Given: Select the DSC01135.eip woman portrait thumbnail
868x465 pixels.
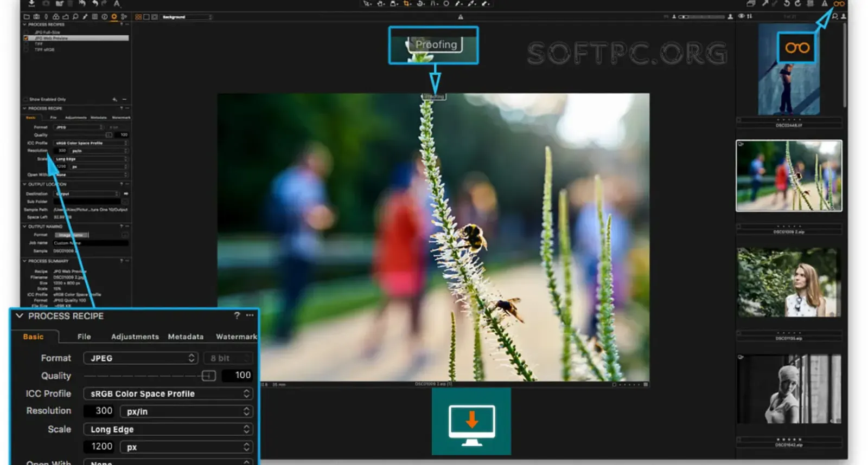Looking at the screenshot, I should pos(789,282).
